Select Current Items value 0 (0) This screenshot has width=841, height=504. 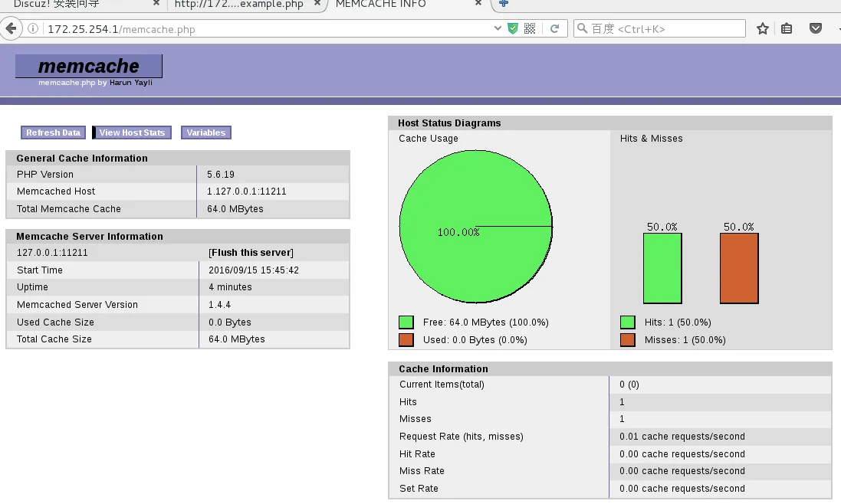629,384
